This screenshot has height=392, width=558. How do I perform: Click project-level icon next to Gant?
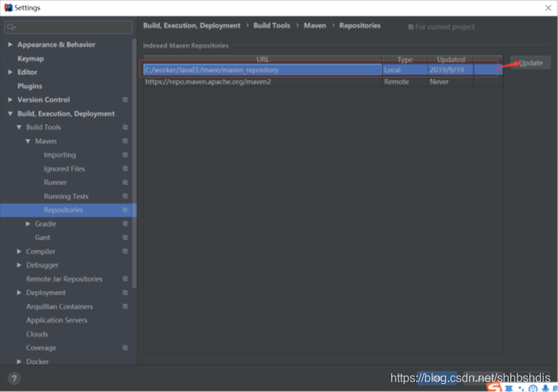click(x=125, y=238)
